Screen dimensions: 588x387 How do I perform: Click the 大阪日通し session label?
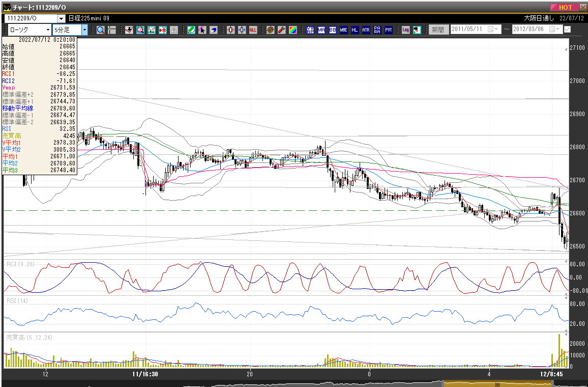tap(539, 18)
